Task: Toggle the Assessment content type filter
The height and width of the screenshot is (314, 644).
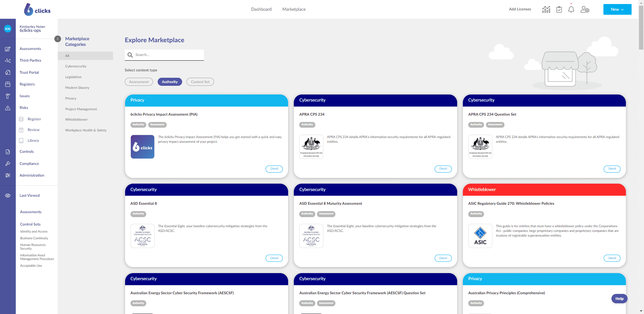Action: point(139,82)
